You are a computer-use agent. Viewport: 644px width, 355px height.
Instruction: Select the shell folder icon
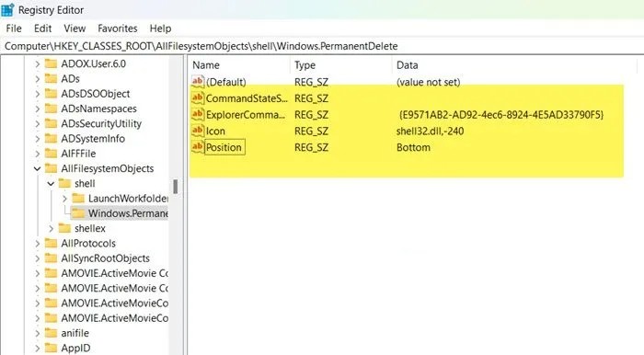(64, 183)
